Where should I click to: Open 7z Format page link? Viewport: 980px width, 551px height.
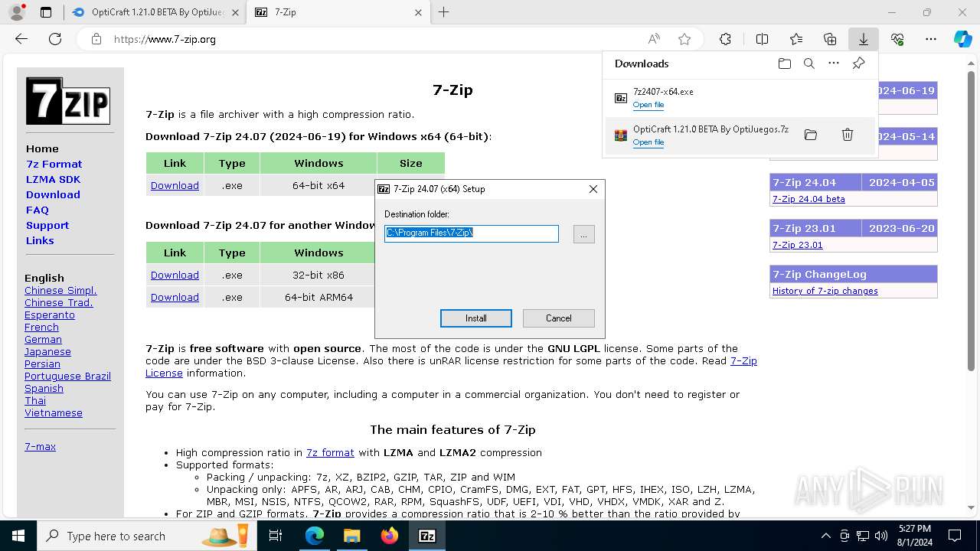coord(54,164)
